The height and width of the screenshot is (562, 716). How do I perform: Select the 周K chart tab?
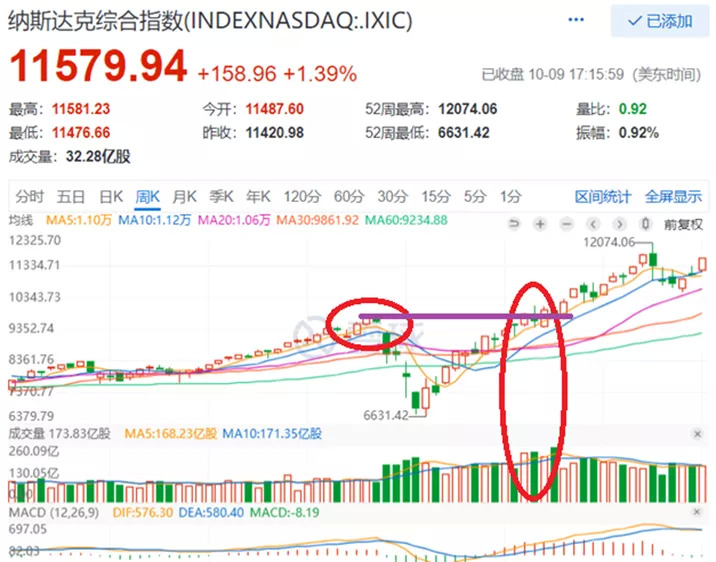(147, 197)
